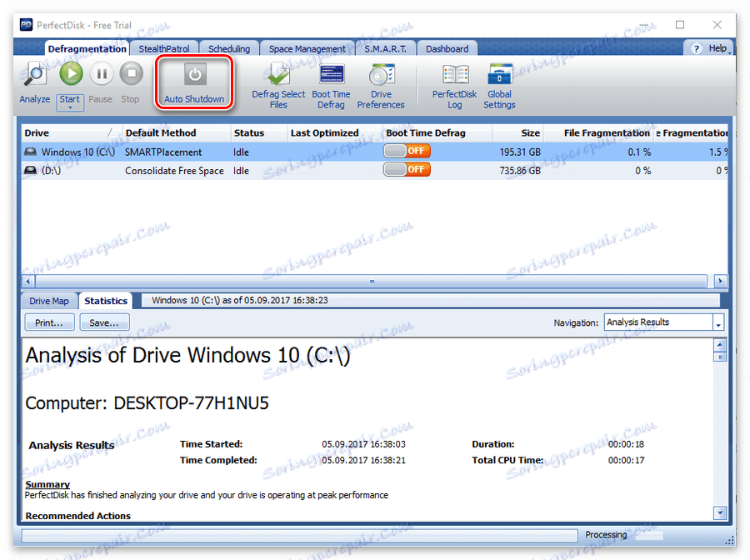The height and width of the screenshot is (560, 750).
Task: Toggle Boot Time Defrag for Windows 10 (C:\)
Action: [x=407, y=151]
